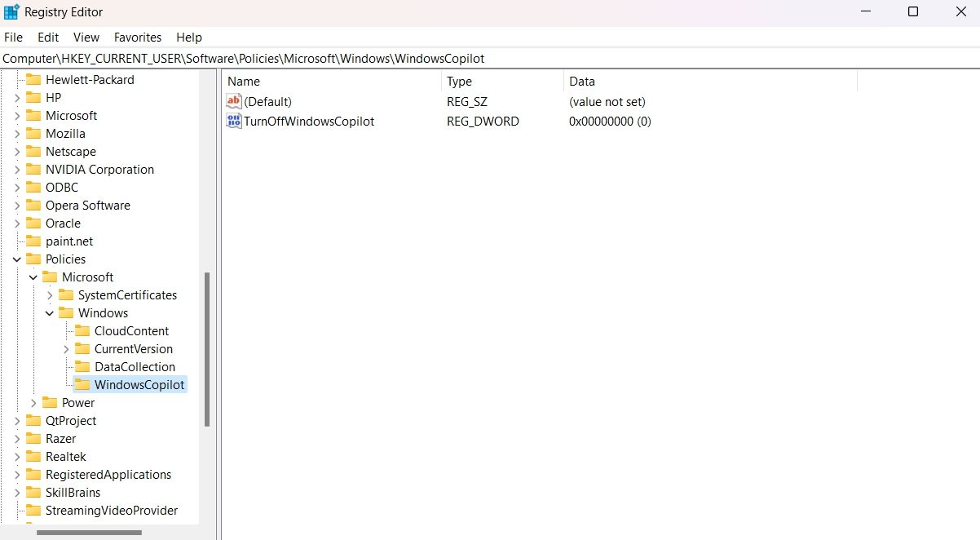Open the File menu
The image size is (980, 540).
(13, 38)
